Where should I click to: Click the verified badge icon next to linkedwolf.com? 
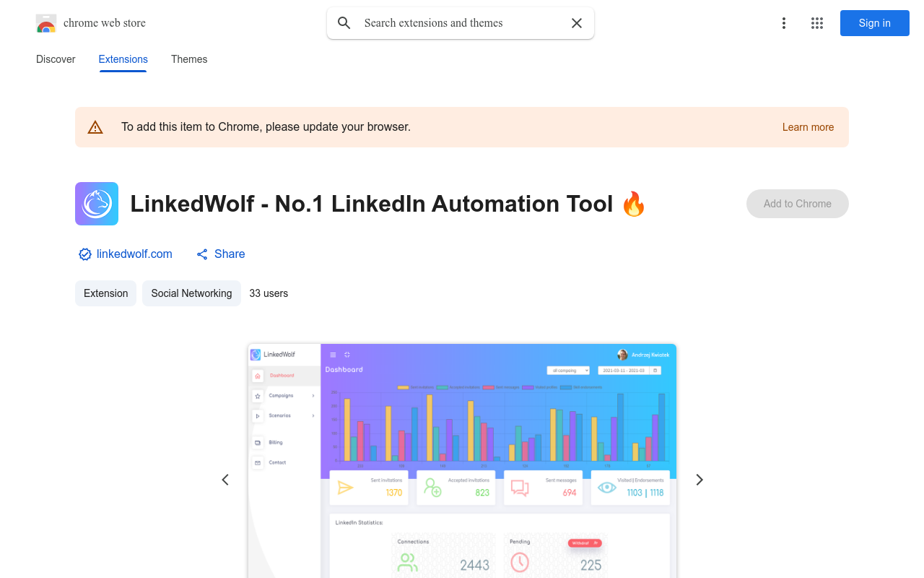(85, 254)
